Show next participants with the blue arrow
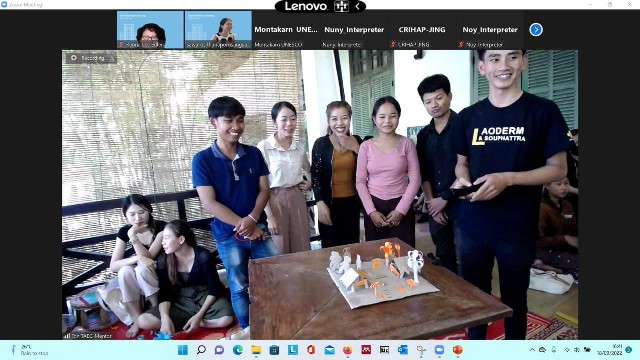Viewport: 640px width, 360px height. [536, 30]
